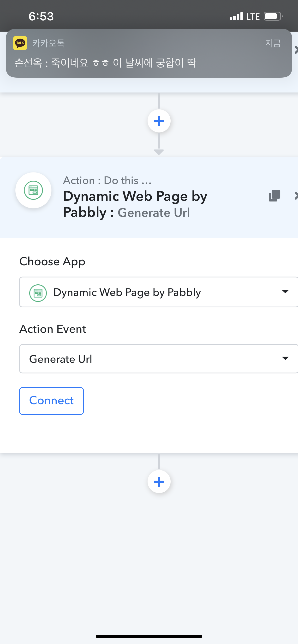Add a step with the upper plus button
The width and height of the screenshot is (298, 644).
pos(159,121)
